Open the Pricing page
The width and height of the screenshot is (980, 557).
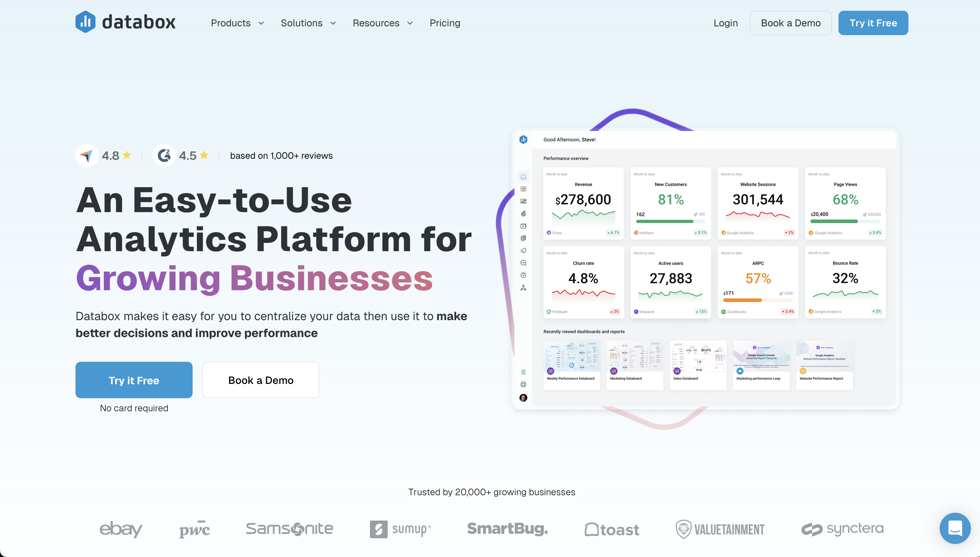point(444,23)
